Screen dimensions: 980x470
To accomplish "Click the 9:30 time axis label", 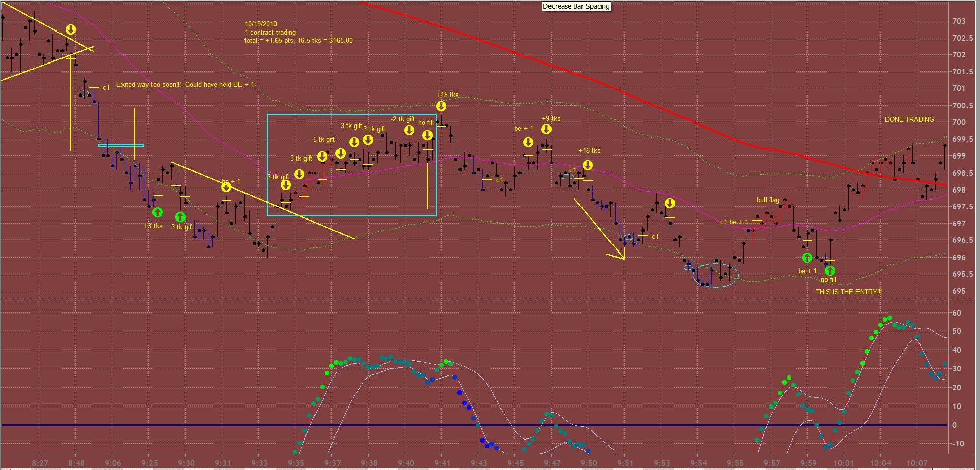I will [186, 463].
